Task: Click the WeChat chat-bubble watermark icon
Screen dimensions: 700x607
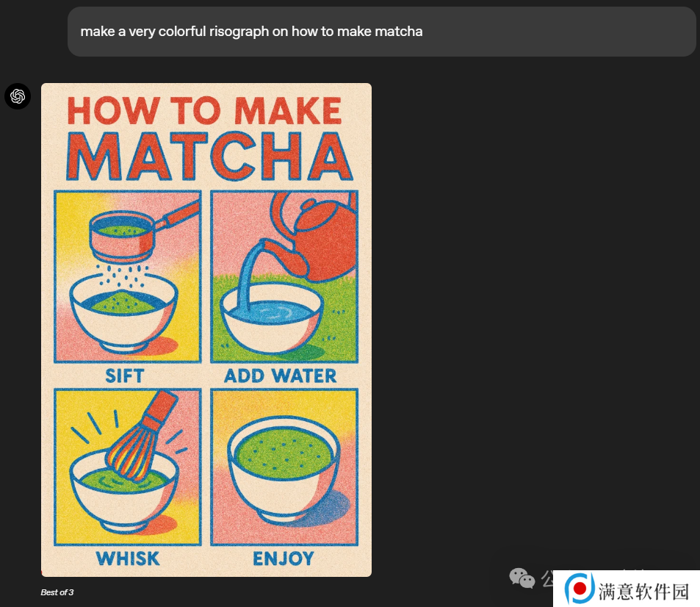Action: coord(522,578)
